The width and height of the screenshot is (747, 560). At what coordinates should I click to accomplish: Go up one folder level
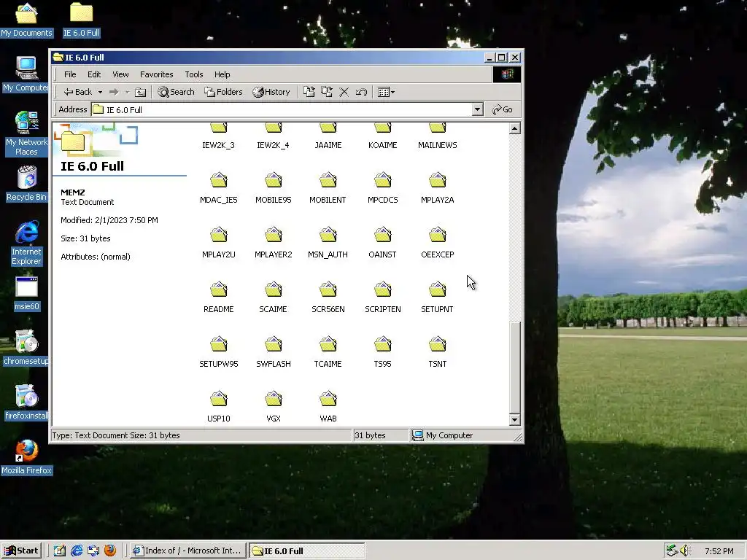tap(140, 92)
